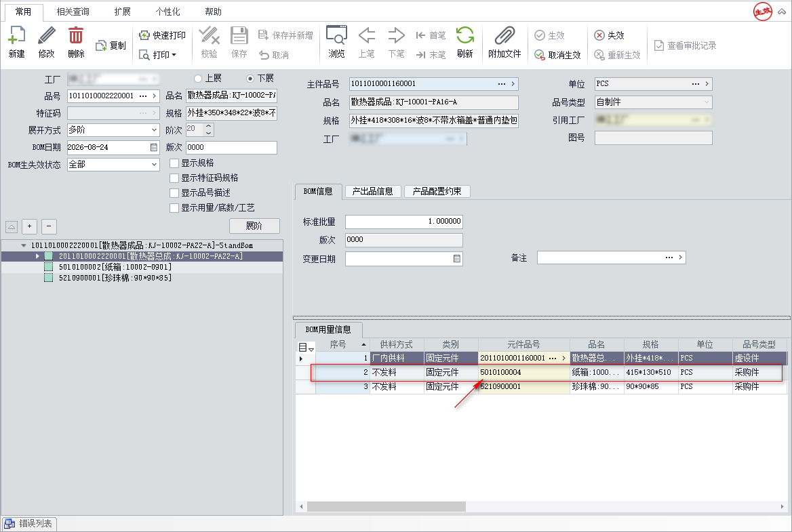The width and height of the screenshot is (792, 532).
Task: Click 取消生效 cancel-effective icon
Action: click(x=540, y=55)
